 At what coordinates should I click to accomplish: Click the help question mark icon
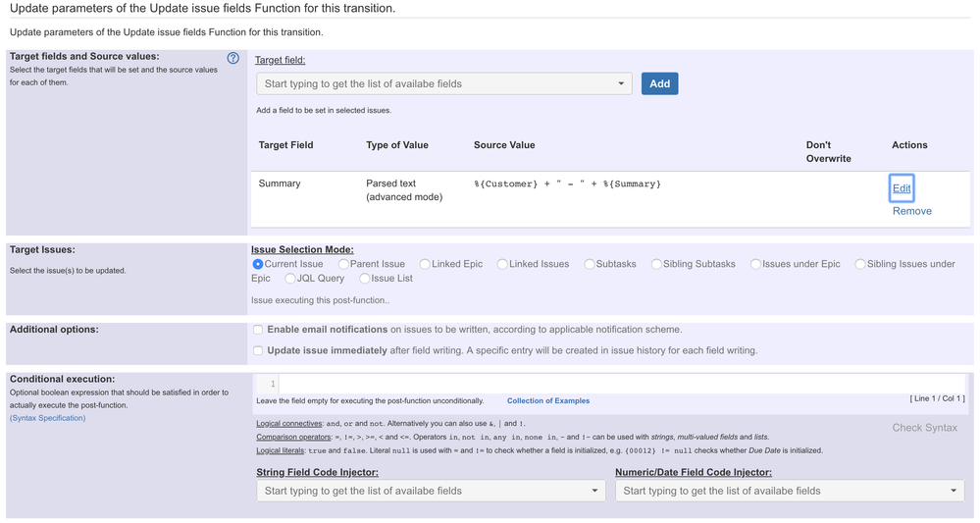click(x=232, y=58)
